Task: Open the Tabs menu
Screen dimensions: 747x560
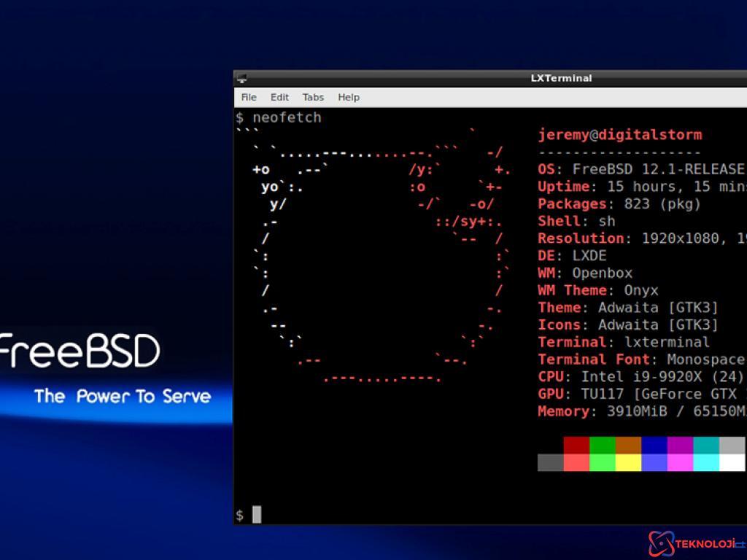Action: pyautogui.click(x=313, y=97)
